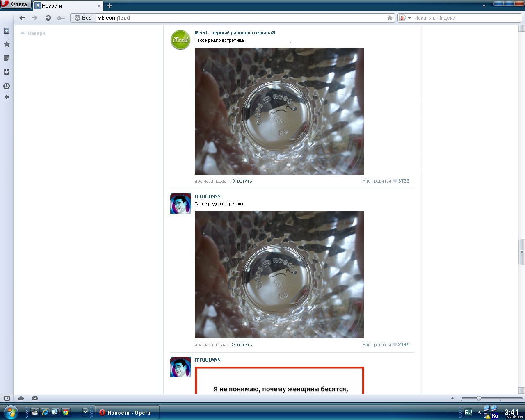Expand the taskbar quick launch overflow chevron
The height and width of the screenshot is (420, 525).
85,411
